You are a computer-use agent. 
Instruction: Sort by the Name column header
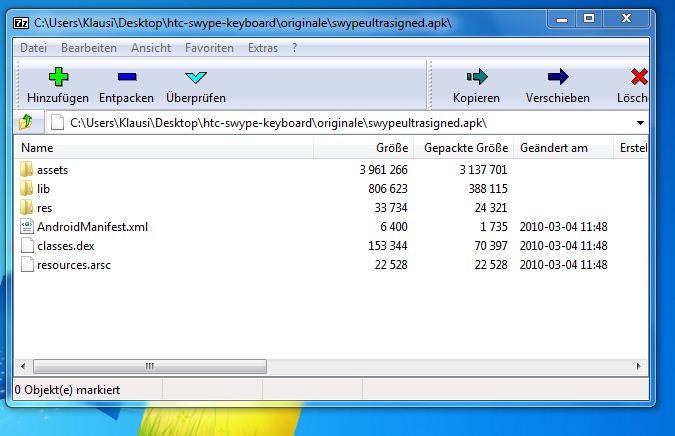[164, 148]
